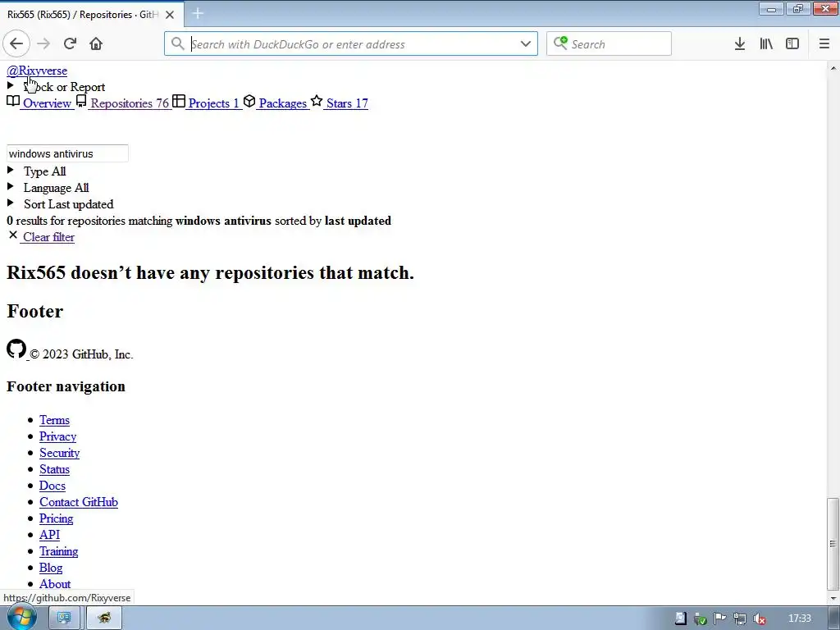Click the vertical scrollbar thumb

833,543
